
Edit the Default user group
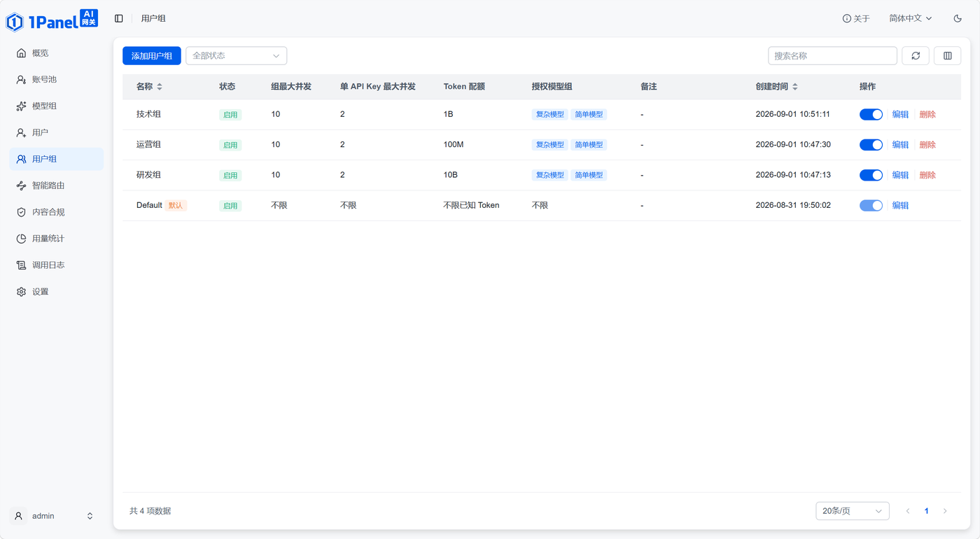coord(900,206)
